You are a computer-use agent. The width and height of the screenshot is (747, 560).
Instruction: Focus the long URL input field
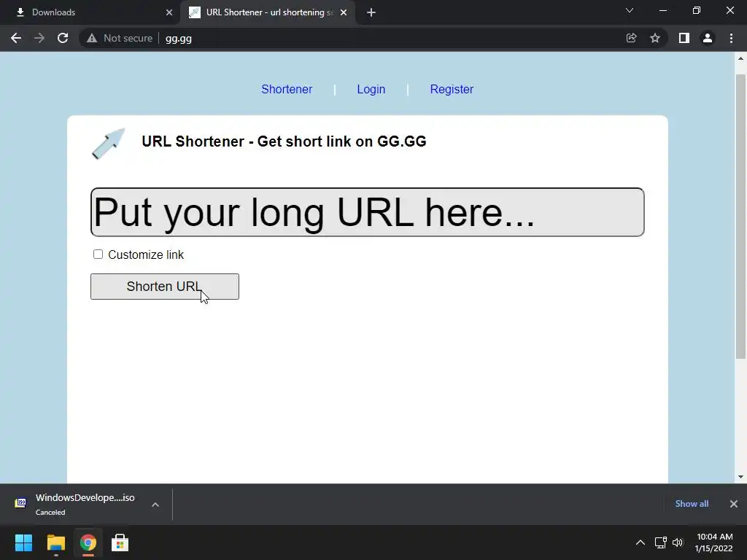click(368, 212)
